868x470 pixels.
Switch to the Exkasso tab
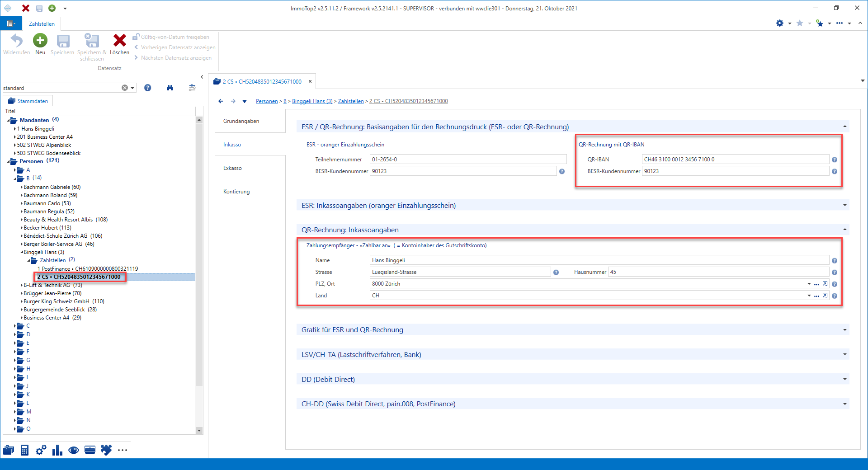click(232, 168)
